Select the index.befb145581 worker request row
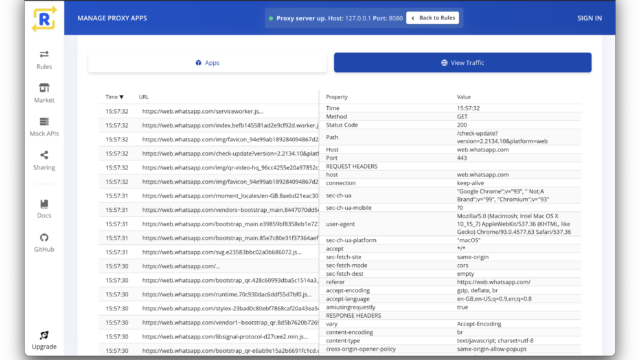The height and width of the screenshot is (360, 640). coord(209,125)
